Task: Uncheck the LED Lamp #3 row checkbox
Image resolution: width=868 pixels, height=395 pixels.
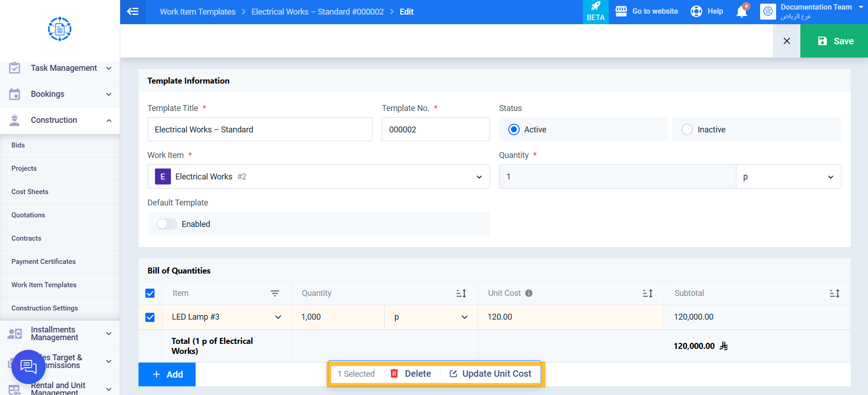Action: [150, 317]
